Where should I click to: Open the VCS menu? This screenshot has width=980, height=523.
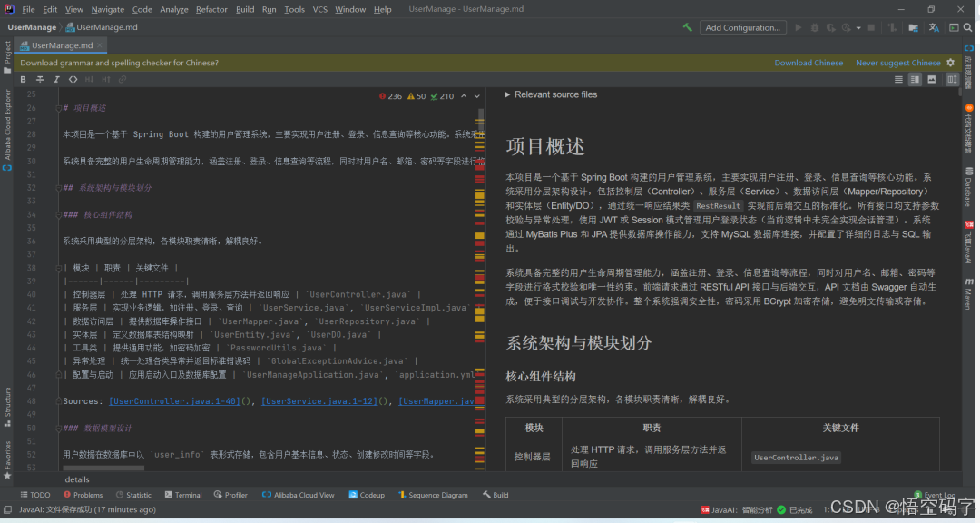tap(320, 9)
